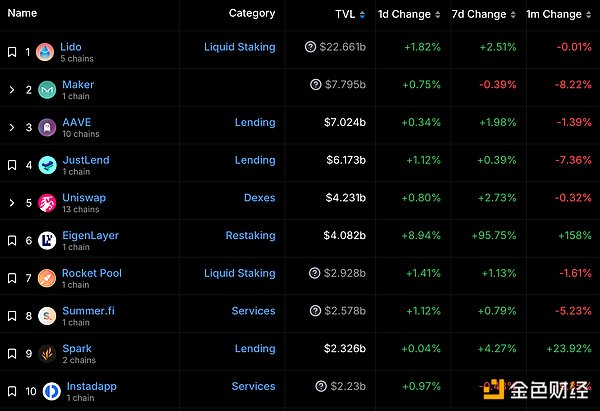Viewport: 600px width, 411px height.
Task: Click the Summer.fi protocol logo icon
Action: pos(47,317)
